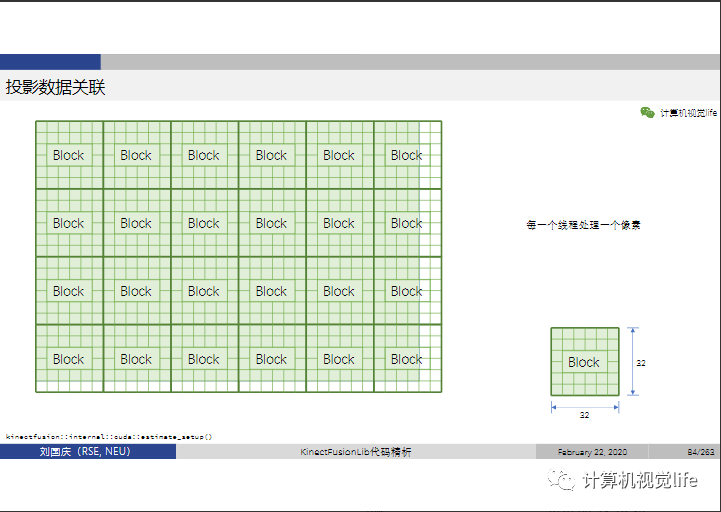Click the Block in last row, last column

tap(407, 359)
